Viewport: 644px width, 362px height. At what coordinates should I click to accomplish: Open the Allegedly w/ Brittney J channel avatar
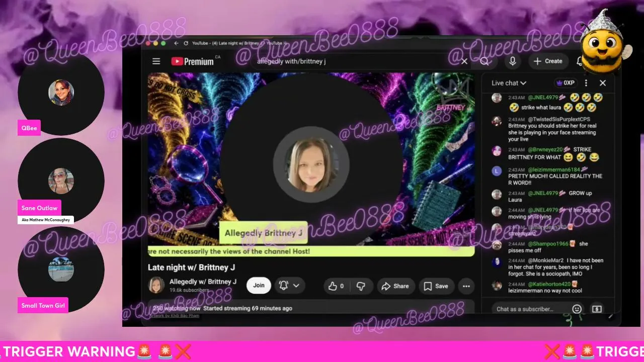coord(156,285)
